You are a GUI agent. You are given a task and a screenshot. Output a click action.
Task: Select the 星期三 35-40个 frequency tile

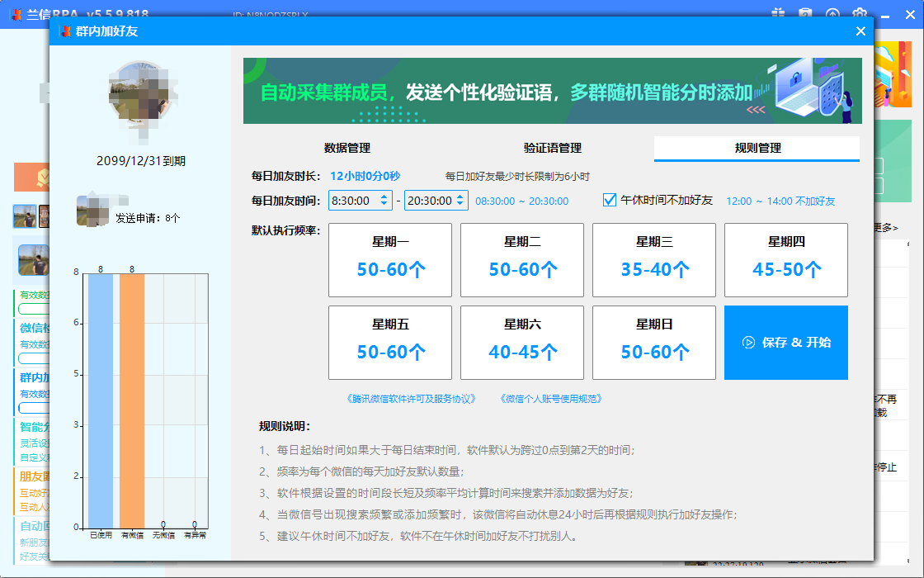(654, 260)
